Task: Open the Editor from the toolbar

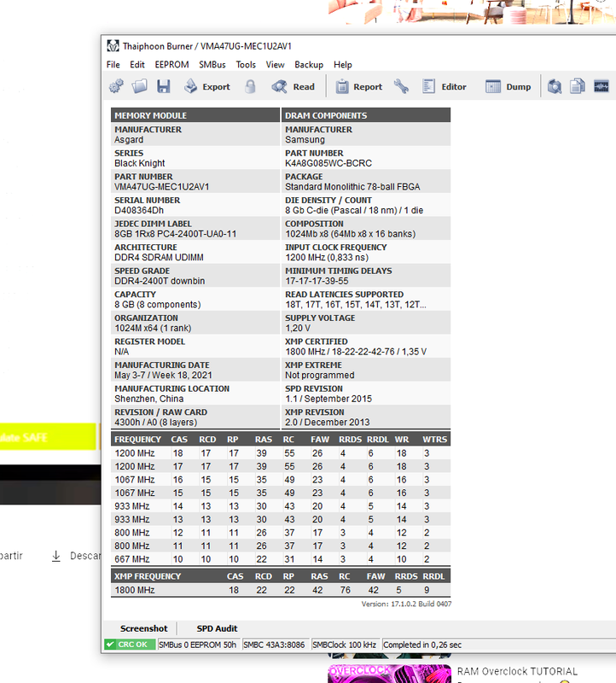Action: [x=445, y=87]
